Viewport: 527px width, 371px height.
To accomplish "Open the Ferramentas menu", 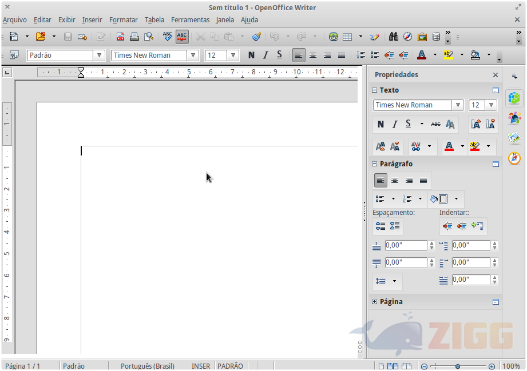I will coord(190,20).
